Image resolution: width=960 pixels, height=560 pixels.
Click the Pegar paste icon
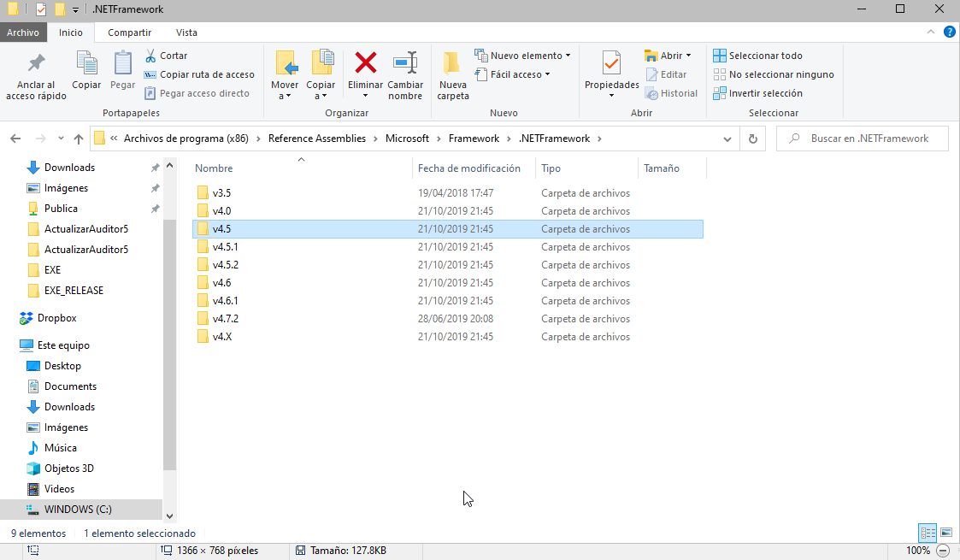122,70
